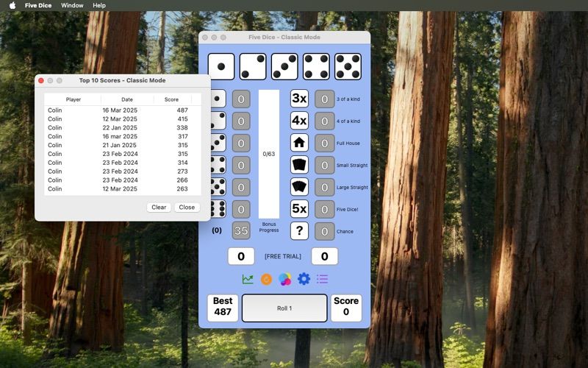Click the Large Straight score box
The width and height of the screenshot is (588, 368).
(x=324, y=188)
